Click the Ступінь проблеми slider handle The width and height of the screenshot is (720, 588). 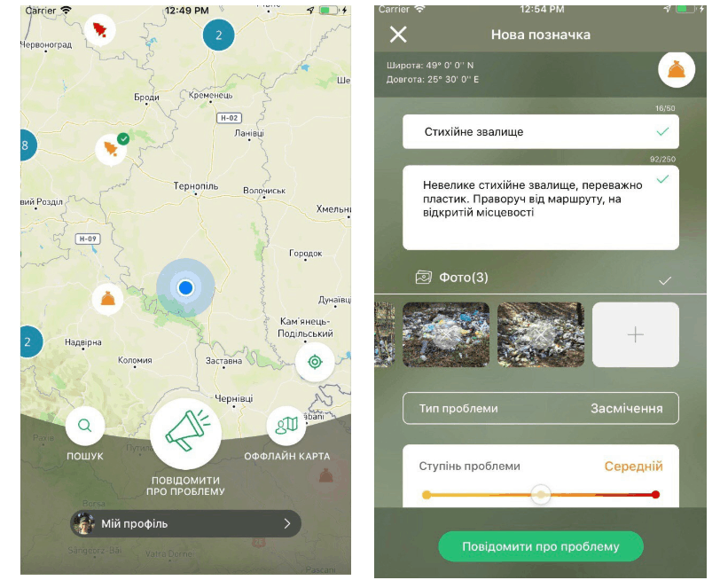click(x=541, y=494)
